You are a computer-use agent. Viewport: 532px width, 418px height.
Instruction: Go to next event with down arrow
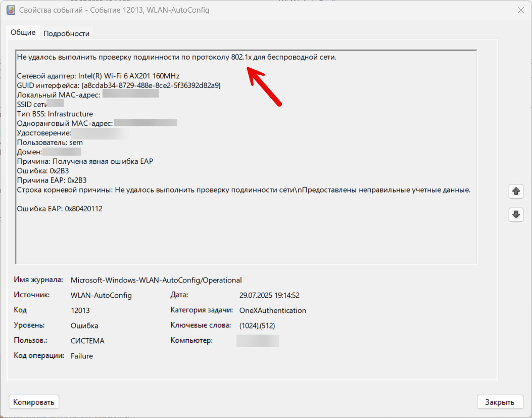(x=515, y=214)
